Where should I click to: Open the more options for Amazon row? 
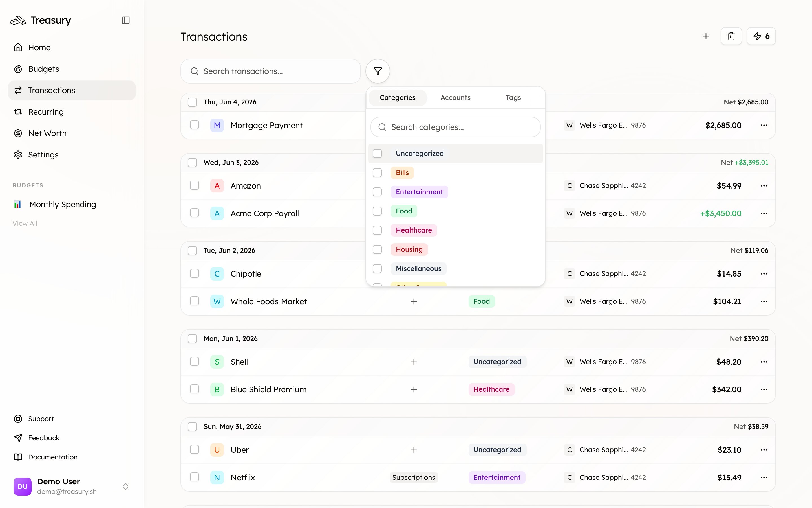764,186
